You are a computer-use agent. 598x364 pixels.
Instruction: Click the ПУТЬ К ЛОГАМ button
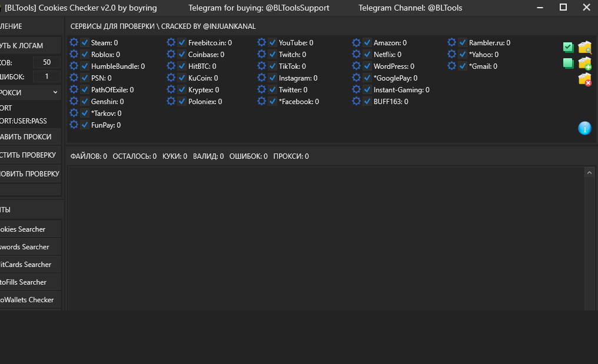coord(30,45)
